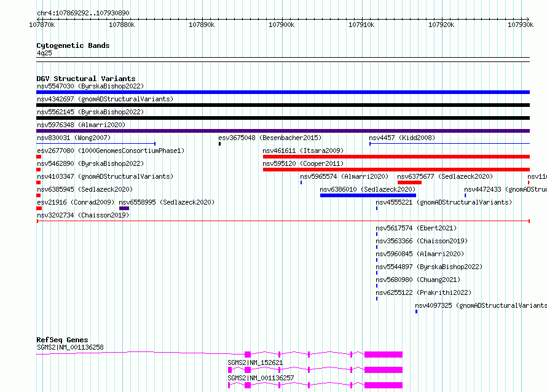Click the chr4:107869292..107930890 coordinates text

[x=83, y=13]
